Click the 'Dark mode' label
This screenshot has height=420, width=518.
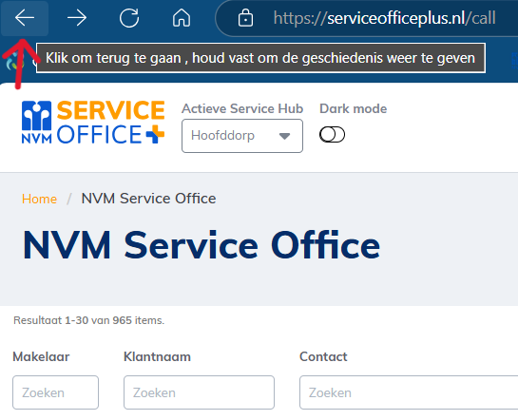pos(354,108)
